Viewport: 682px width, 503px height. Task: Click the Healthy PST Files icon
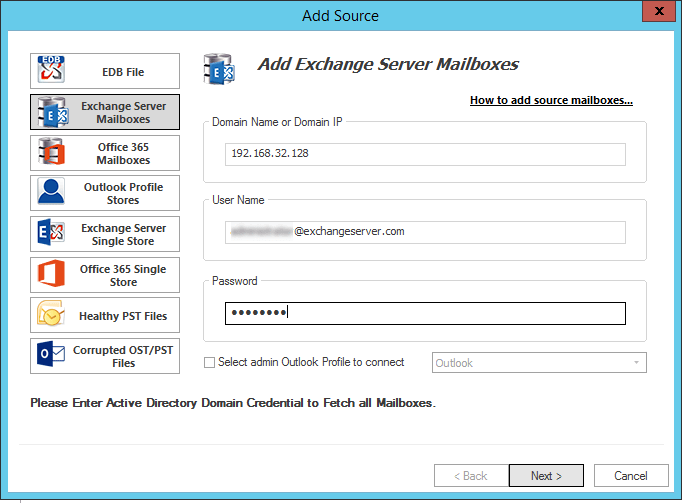click(51, 313)
